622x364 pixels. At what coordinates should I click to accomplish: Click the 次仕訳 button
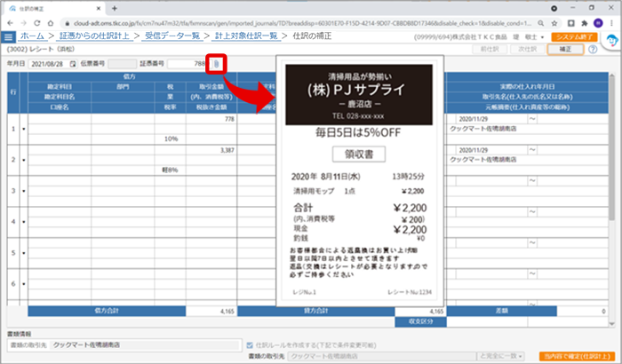click(x=528, y=49)
